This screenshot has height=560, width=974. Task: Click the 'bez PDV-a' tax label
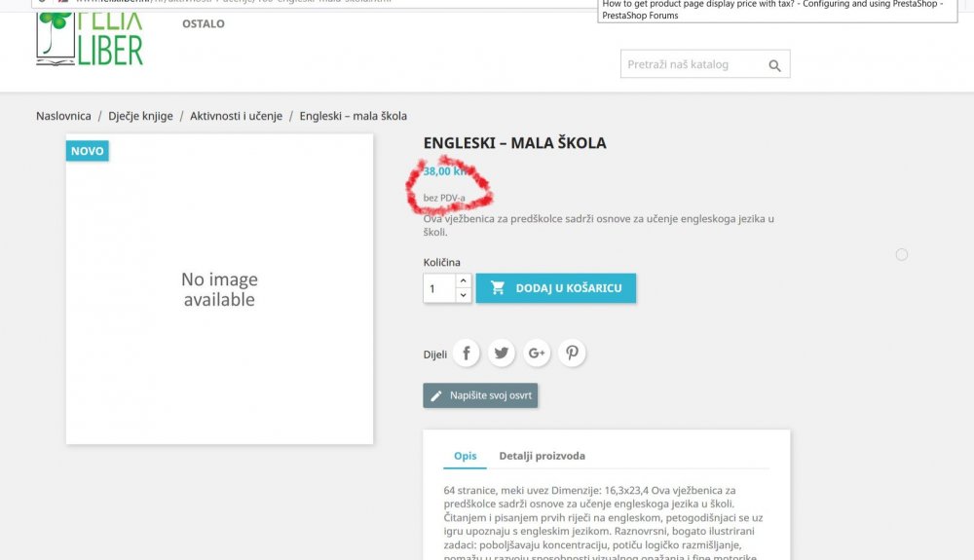444,198
